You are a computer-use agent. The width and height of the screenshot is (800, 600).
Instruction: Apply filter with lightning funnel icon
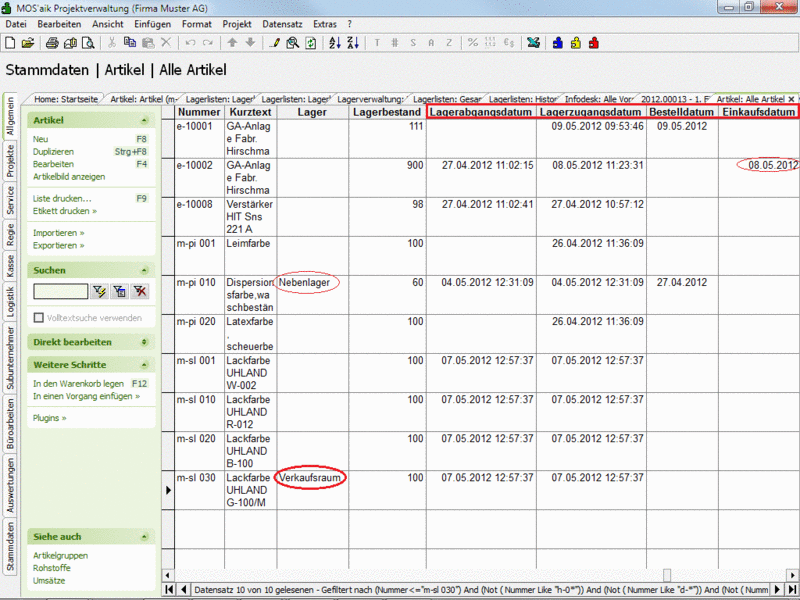point(99,291)
